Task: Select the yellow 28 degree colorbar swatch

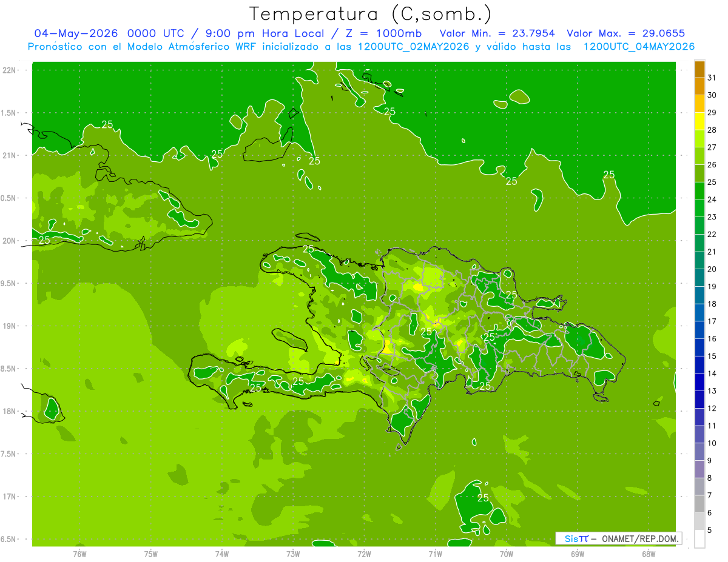Action: 699,121
